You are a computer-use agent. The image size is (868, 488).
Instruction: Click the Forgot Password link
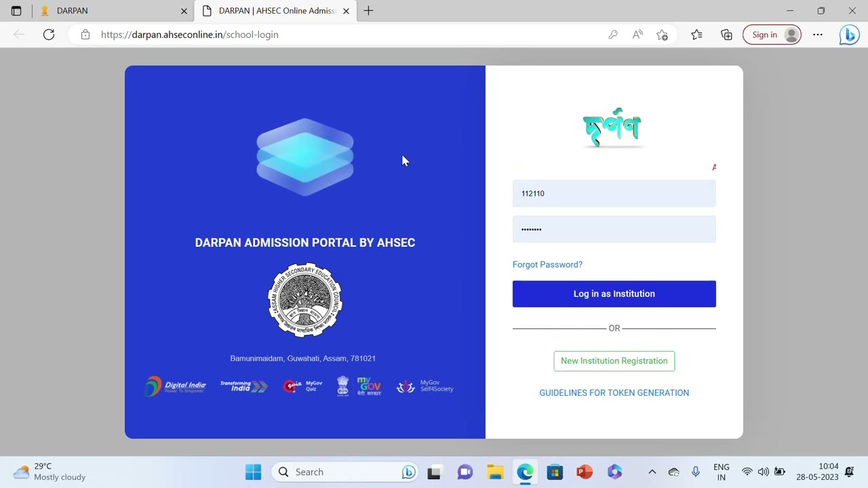pyautogui.click(x=547, y=264)
